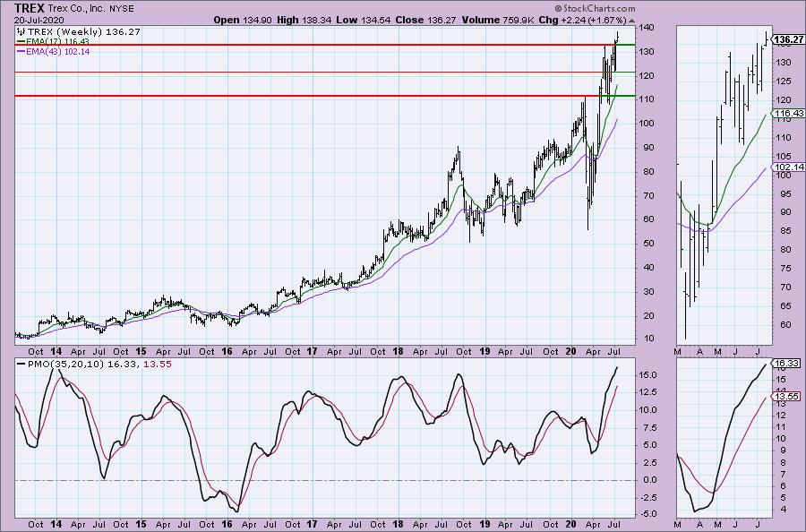Click the 'Chg +2.24 (+1.67%)' value
Image resolution: width=806 pixels, height=532 pixels.
point(582,20)
